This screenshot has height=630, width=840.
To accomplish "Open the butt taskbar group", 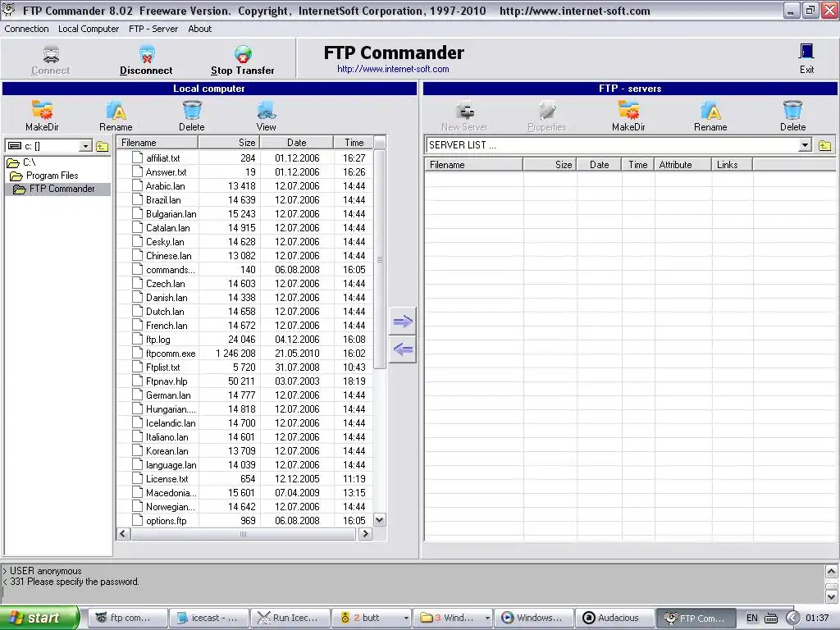I will click(x=372, y=619).
